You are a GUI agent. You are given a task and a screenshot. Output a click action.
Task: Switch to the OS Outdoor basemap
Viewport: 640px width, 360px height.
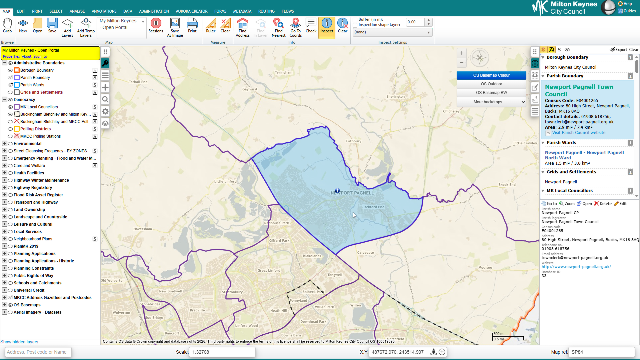(491, 84)
